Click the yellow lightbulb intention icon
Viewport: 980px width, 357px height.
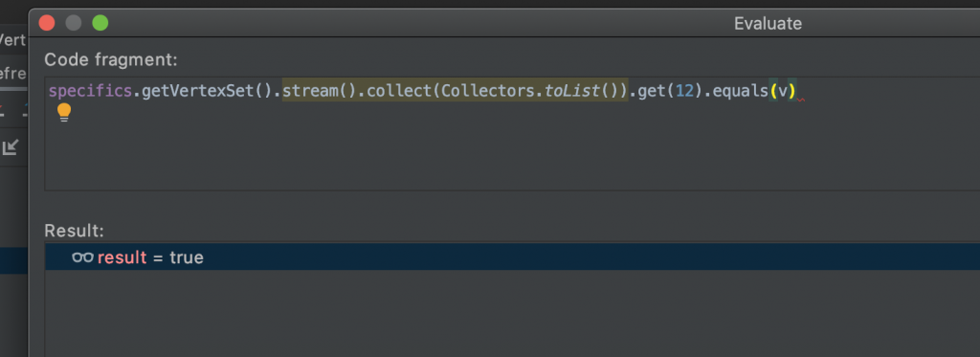64,113
